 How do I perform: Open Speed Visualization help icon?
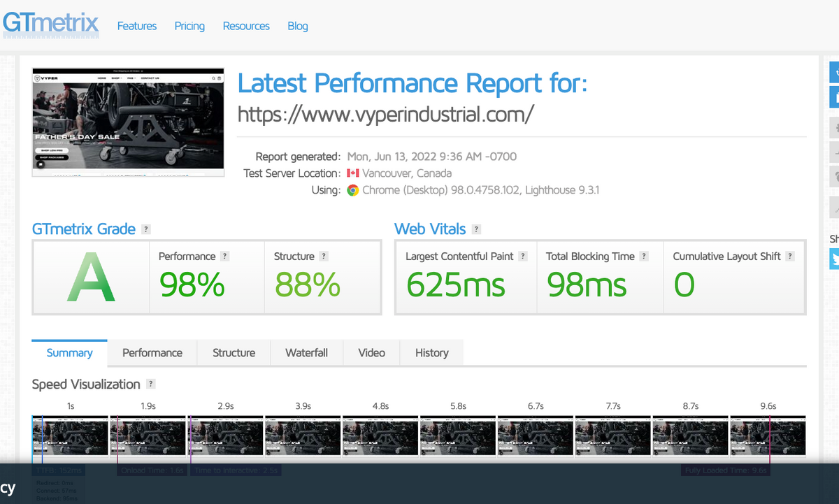[150, 384]
